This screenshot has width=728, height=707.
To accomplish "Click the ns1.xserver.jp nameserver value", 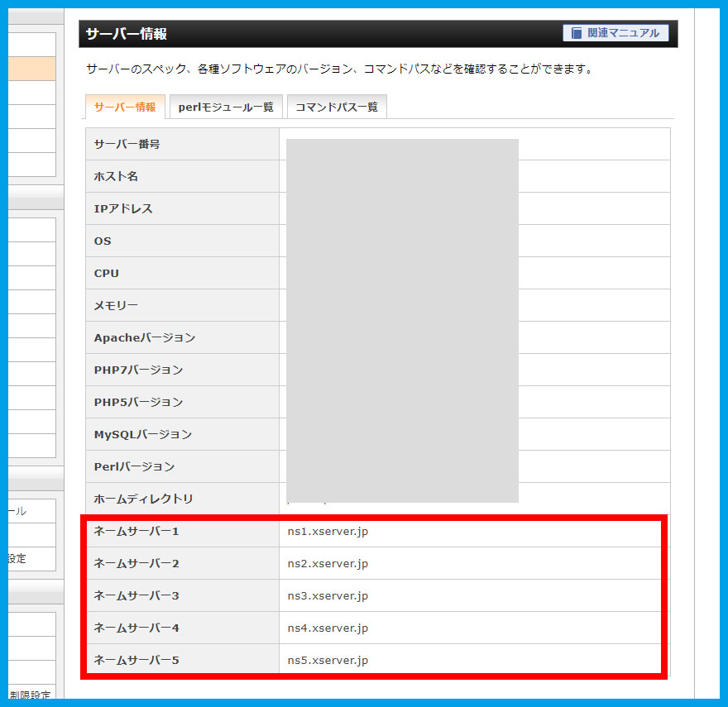I will pos(328,531).
